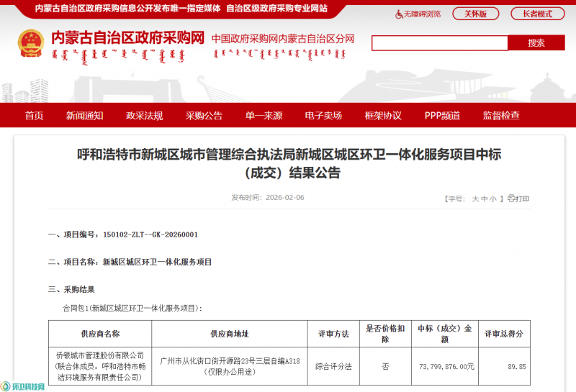The image size is (576, 392).
Task: Enable 关怀版 care mode
Action: coord(475,14)
